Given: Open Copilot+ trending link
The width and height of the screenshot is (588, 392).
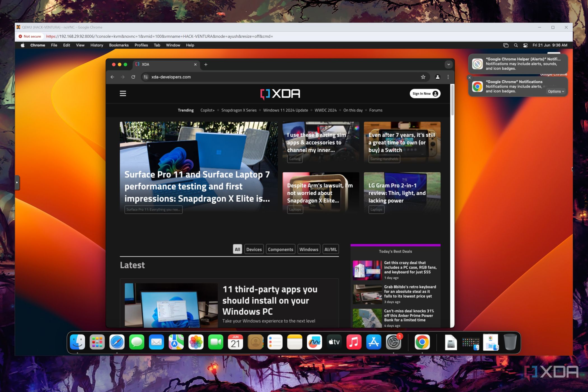Looking at the screenshot, I should coord(207,110).
